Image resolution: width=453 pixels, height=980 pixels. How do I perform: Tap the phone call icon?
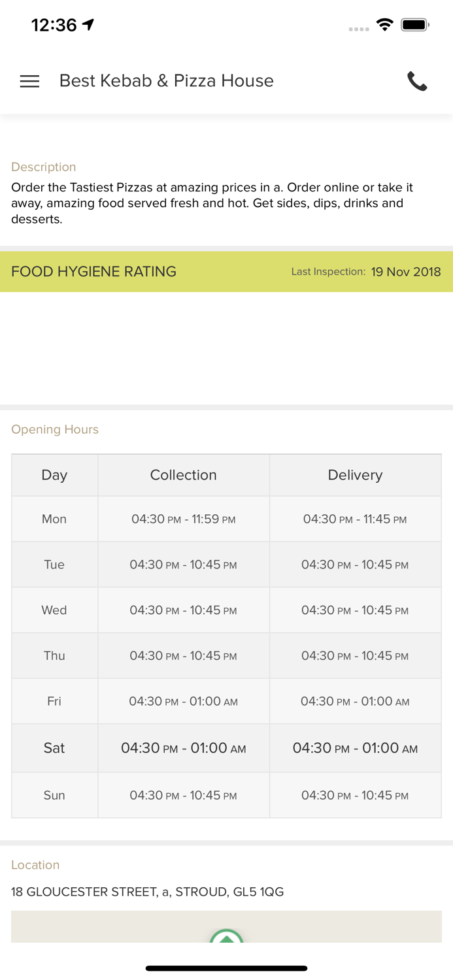[417, 81]
